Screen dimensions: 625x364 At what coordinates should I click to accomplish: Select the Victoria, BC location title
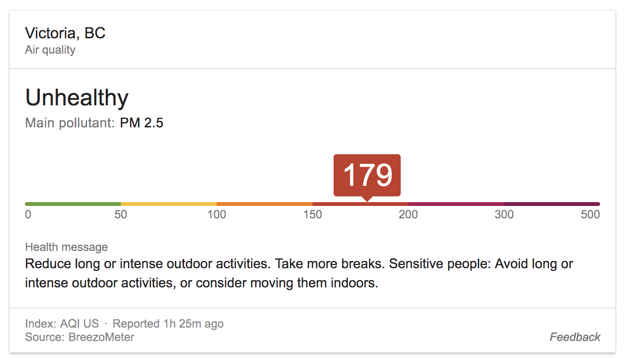(65, 34)
